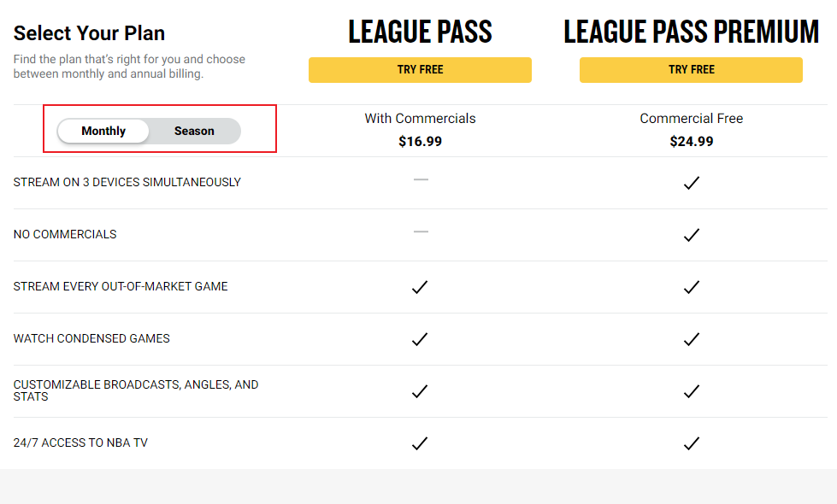Click Premium checkmark for NBA TV access
Screen dimensions: 837x504
click(x=692, y=443)
